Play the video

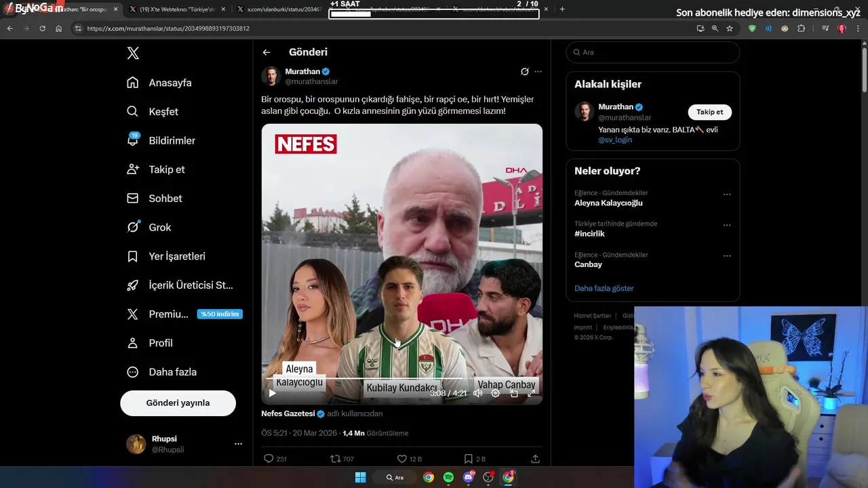point(273,393)
